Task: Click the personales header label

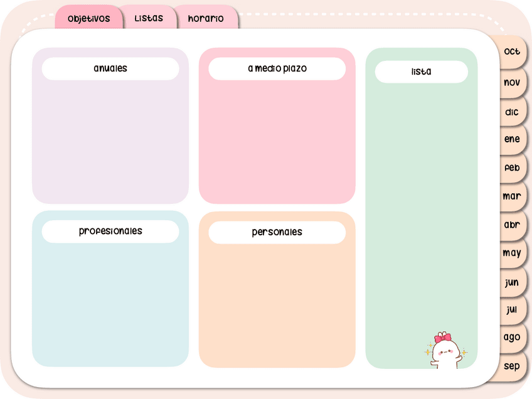Action: [x=277, y=232]
